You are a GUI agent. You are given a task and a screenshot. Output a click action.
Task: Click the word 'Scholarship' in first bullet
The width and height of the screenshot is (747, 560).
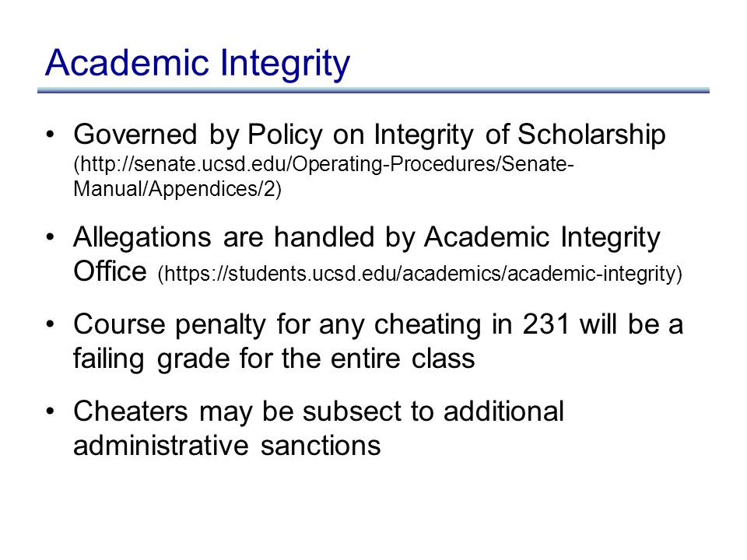click(591, 135)
